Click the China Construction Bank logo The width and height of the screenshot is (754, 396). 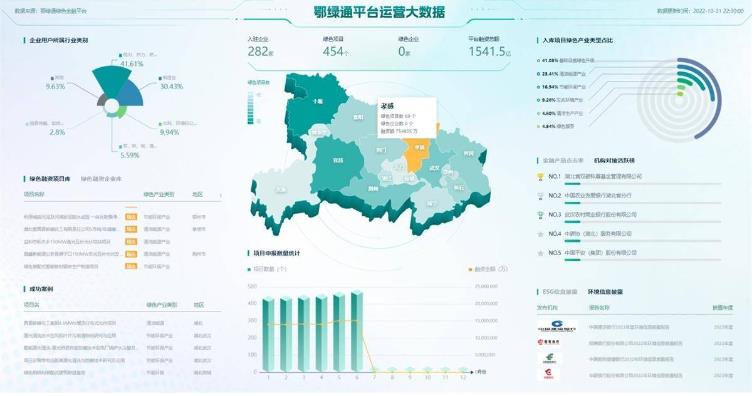pyautogui.click(x=557, y=327)
